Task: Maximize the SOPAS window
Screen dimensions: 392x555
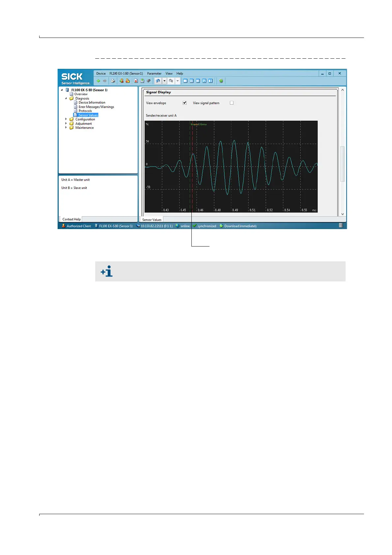Action: [330, 73]
